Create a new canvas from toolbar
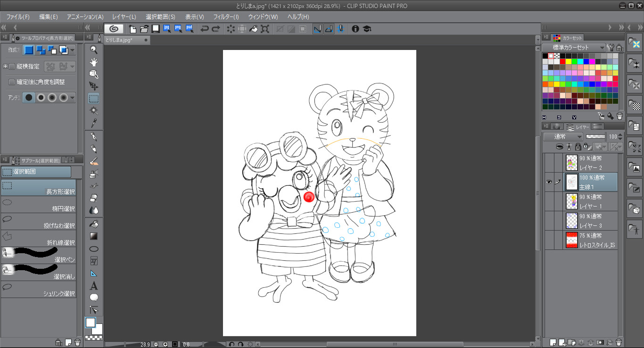Image resolution: width=644 pixels, height=348 pixels. (x=133, y=29)
